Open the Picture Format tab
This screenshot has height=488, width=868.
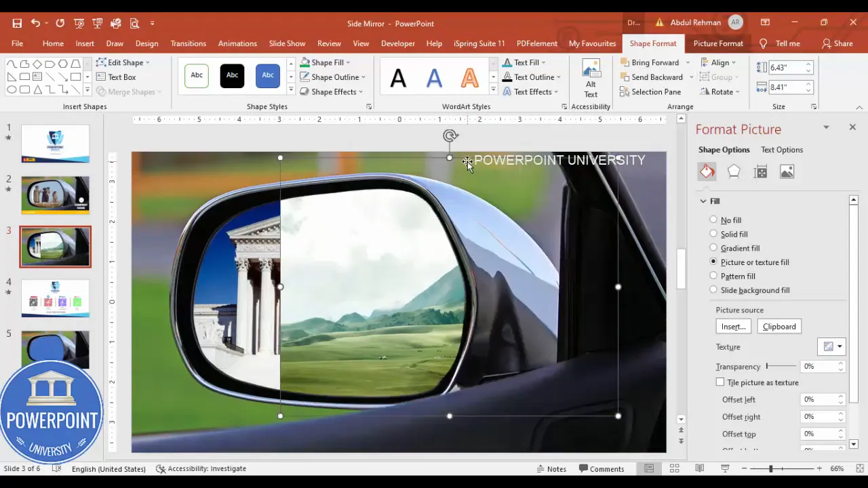[x=718, y=43]
